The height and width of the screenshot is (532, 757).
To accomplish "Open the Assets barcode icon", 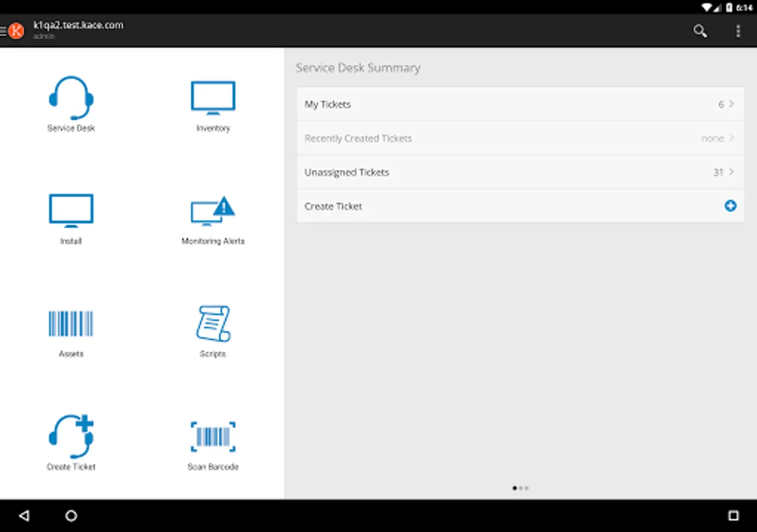I will tap(71, 324).
